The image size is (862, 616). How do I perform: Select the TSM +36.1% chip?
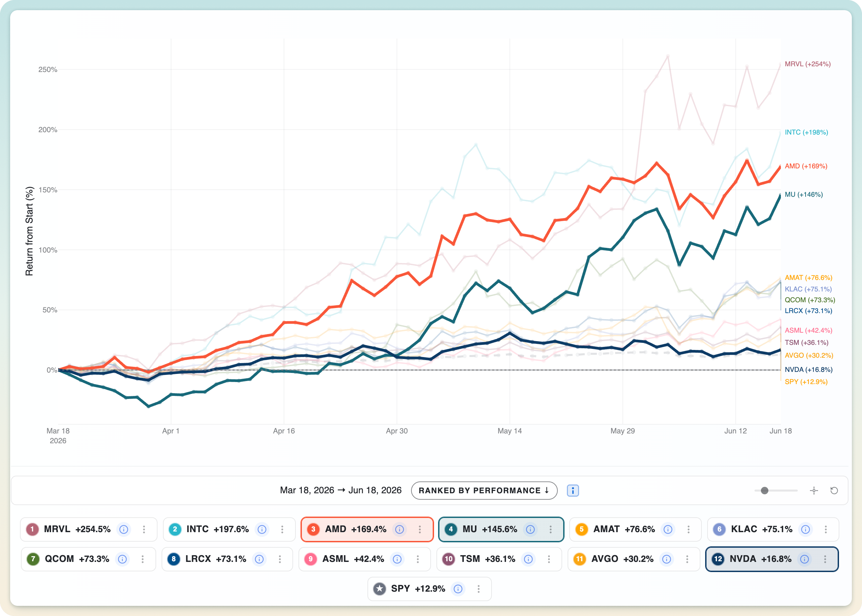pyautogui.click(x=499, y=559)
